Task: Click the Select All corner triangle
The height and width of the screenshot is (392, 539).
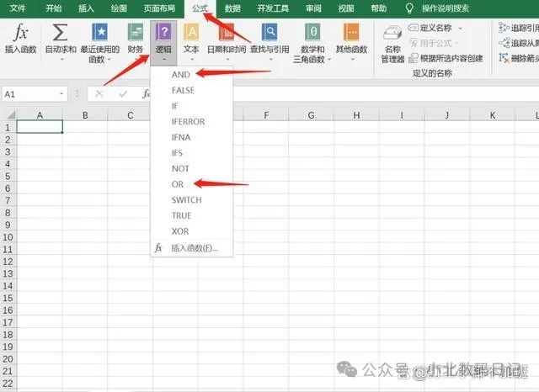Action: (x=11, y=115)
